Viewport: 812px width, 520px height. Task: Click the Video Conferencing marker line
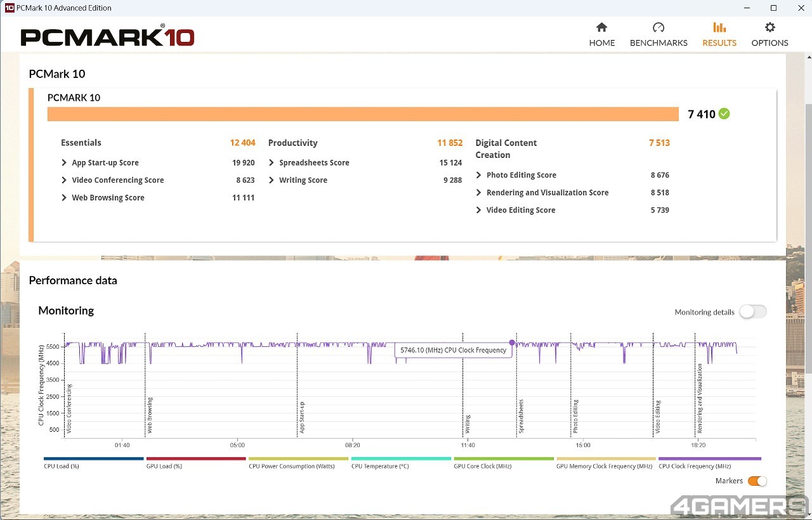tap(64, 385)
